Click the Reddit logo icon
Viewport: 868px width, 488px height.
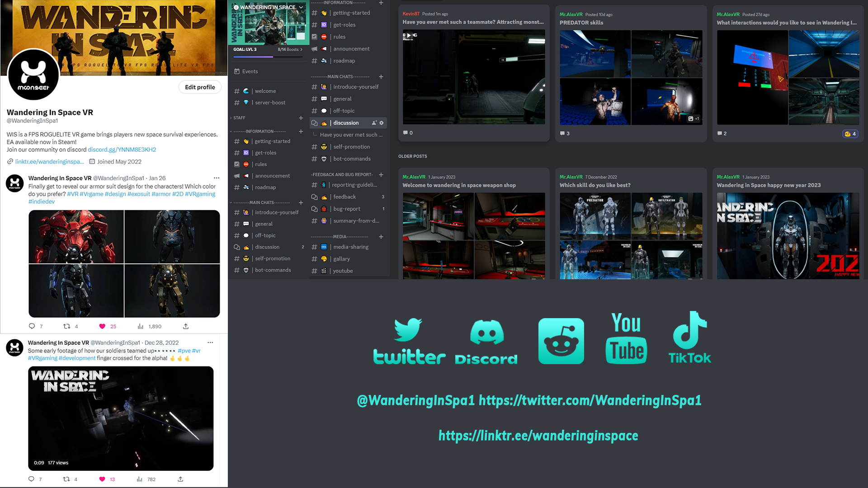click(x=561, y=341)
